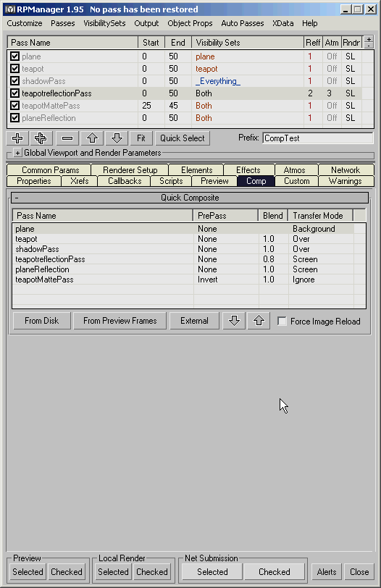Click the Prefix field containing CompTest
This screenshot has height=588, width=381.
pos(318,138)
